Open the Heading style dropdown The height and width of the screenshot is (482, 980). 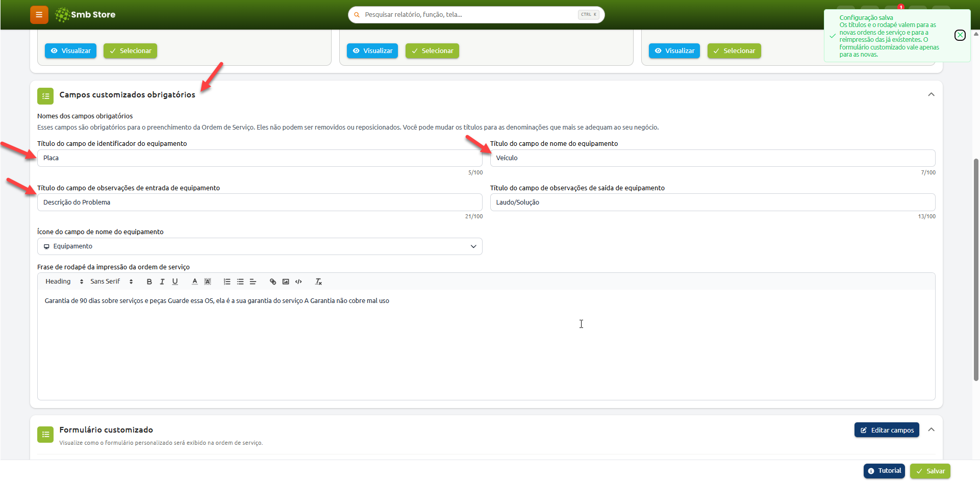pos(64,282)
